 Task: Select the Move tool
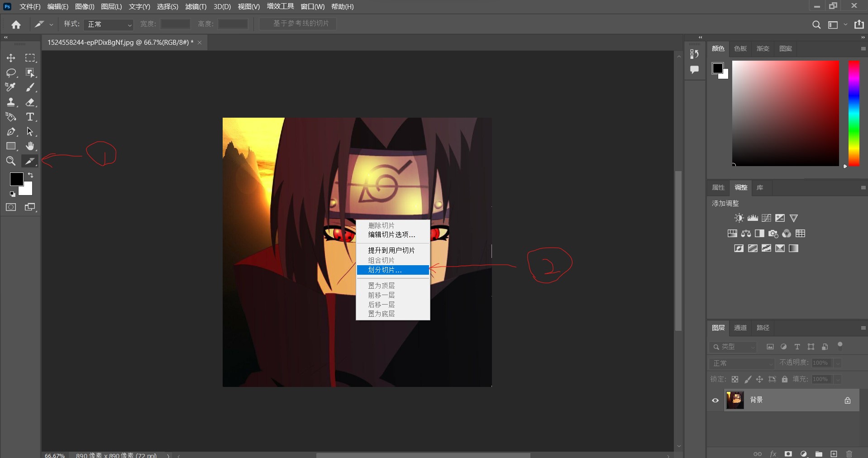coord(11,58)
